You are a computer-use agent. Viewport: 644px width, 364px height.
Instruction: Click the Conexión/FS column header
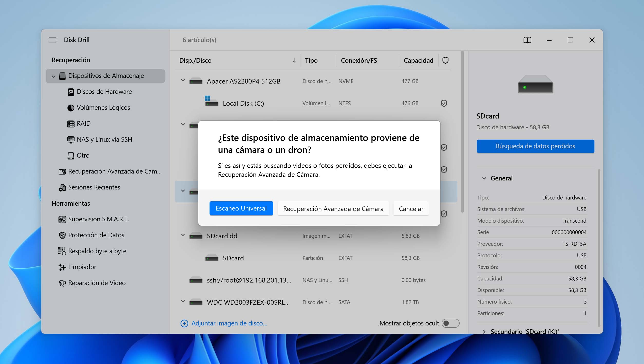pos(359,60)
